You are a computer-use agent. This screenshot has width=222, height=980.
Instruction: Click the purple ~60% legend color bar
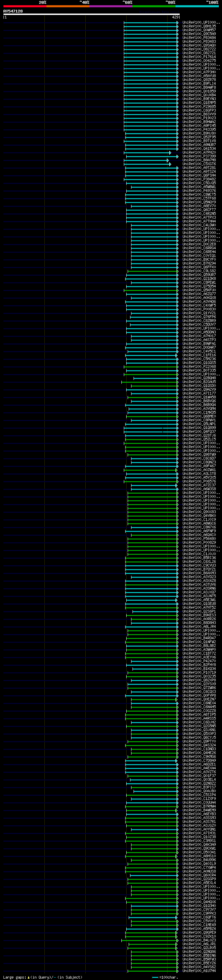point(111,7)
